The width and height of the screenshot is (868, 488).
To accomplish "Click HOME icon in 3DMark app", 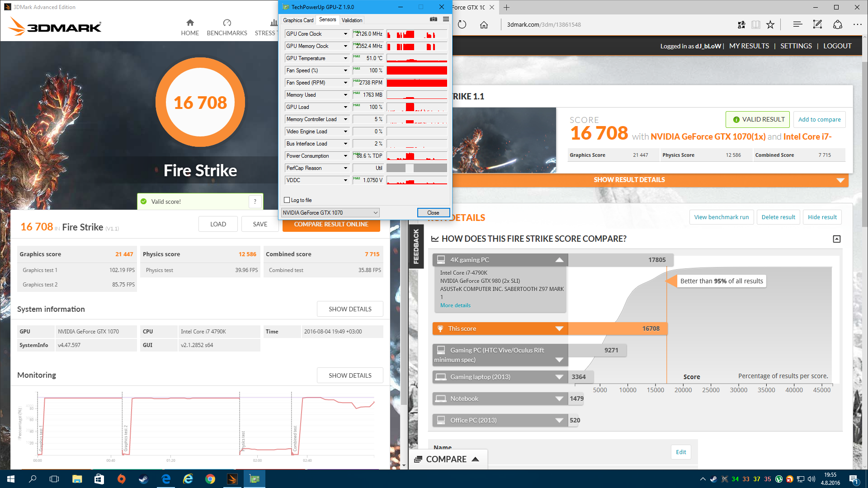I will coord(190,23).
